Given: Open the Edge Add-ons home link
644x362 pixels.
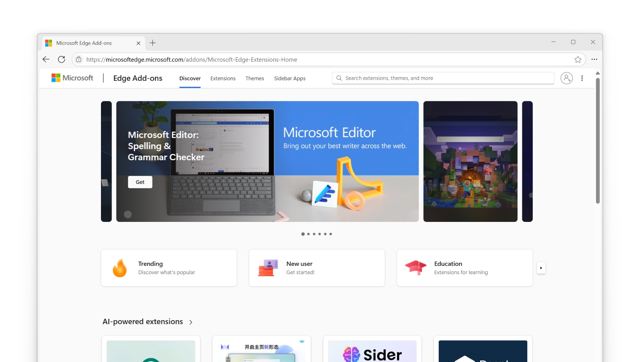Looking at the screenshot, I should pyautogui.click(x=138, y=78).
